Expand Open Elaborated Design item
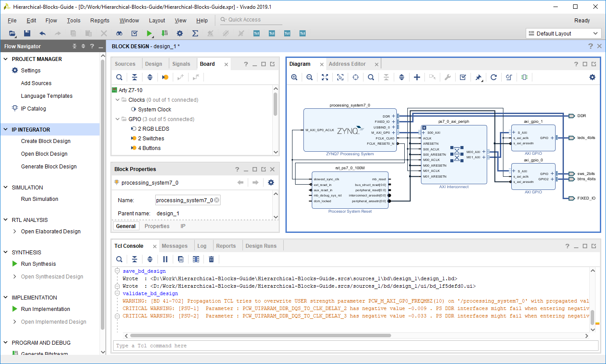This screenshot has width=606, height=364. [x=15, y=232]
